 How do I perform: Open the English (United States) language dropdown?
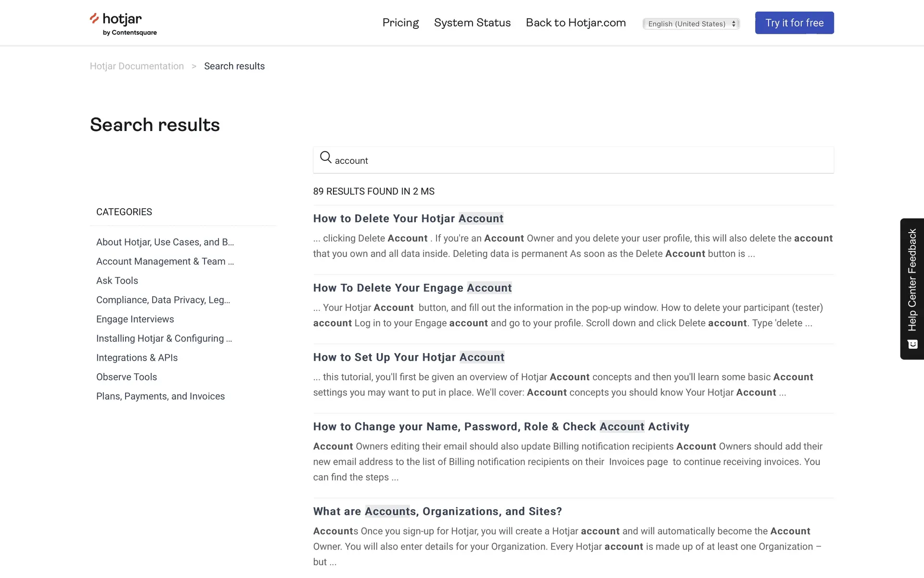[x=691, y=24]
